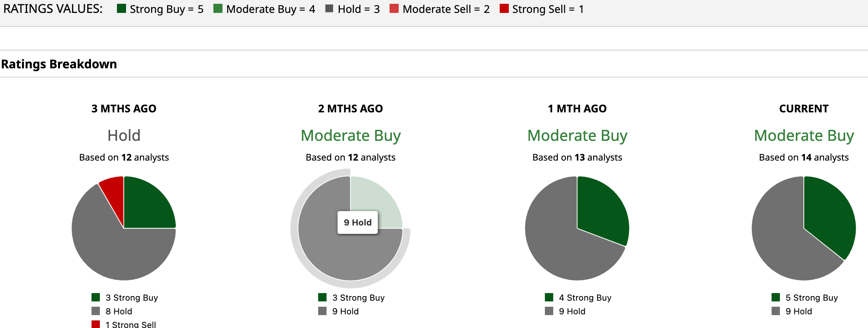This screenshot has width=868, height=328.
Task: Click the Moderate Buy rating text under Current
Action: click(804, 136)
